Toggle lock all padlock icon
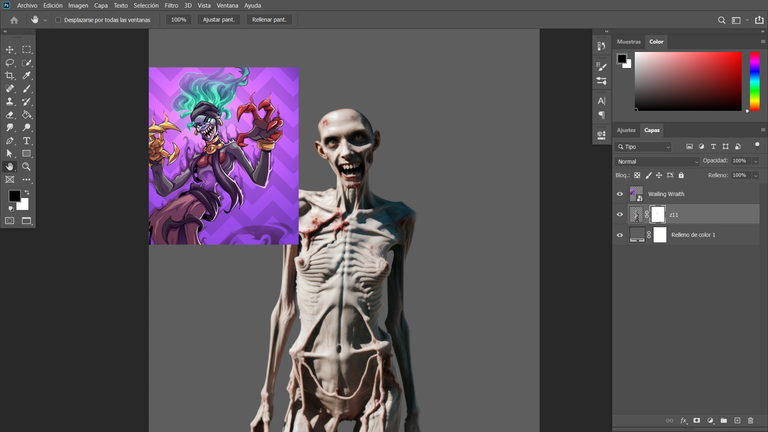This screenshot has width=768, height=432. pyautogui.click(x=681, y=175)
